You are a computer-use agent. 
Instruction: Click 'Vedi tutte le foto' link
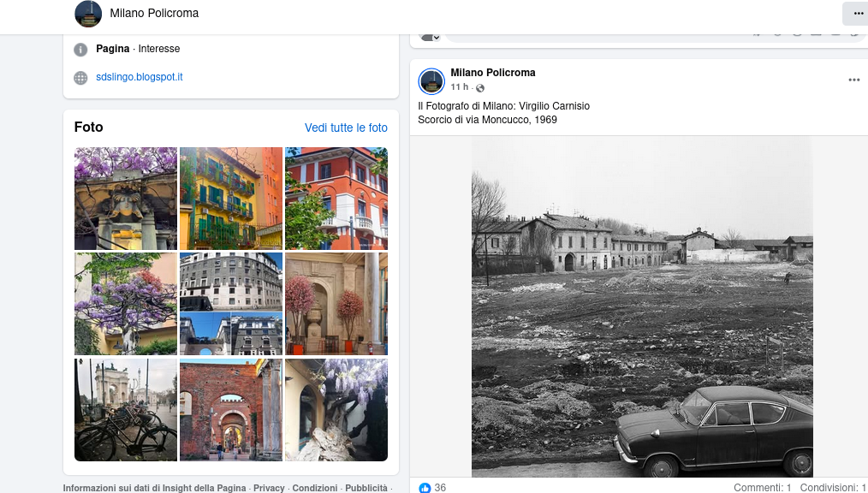346,128
